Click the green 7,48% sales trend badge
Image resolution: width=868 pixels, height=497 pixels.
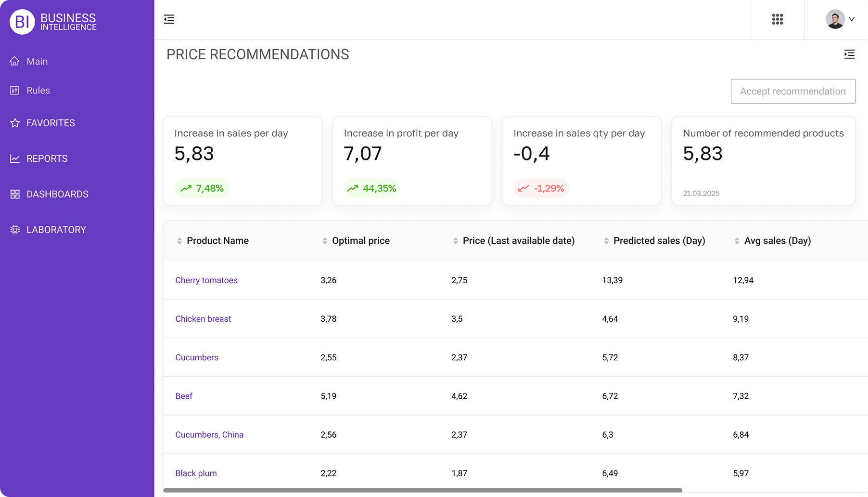click(x=202, y=188)
